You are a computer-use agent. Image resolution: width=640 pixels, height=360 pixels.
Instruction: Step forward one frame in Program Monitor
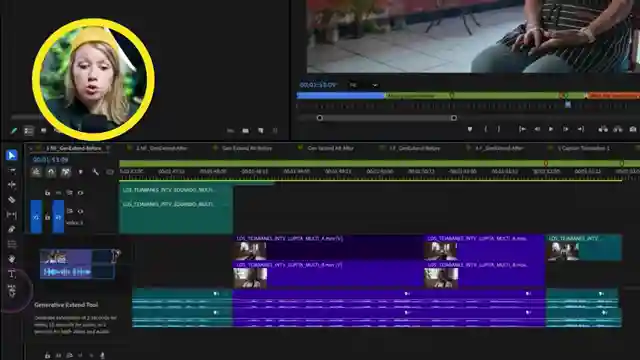pyautogui.click(x=566, y=129)
